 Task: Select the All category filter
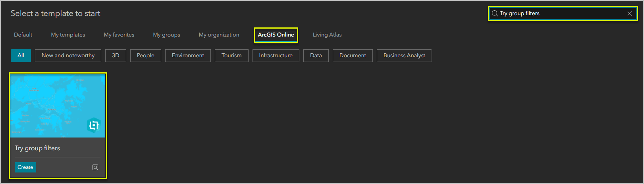coord(21,56)
